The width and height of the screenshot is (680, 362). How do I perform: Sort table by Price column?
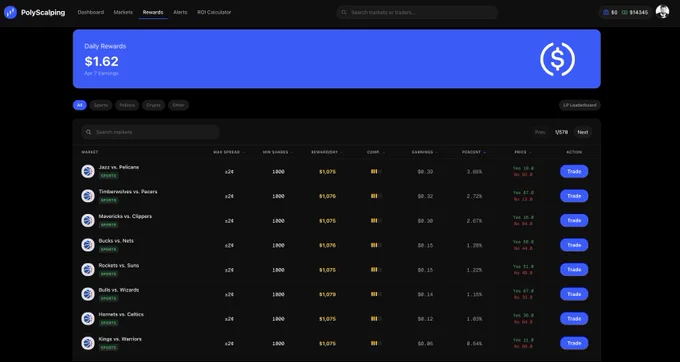pyautogui.click(x=523, y=152)
